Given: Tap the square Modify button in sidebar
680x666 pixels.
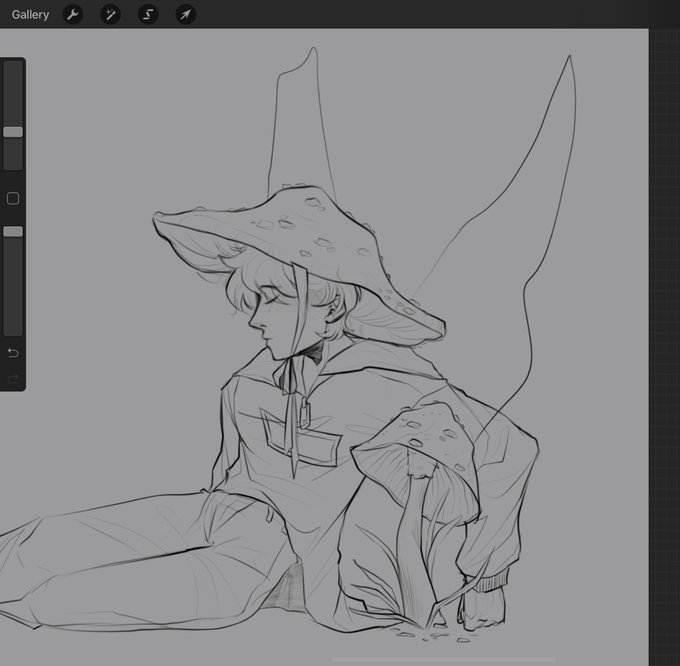Looking at the screenshot, I should pyautogui.click(x=13, y=199).
